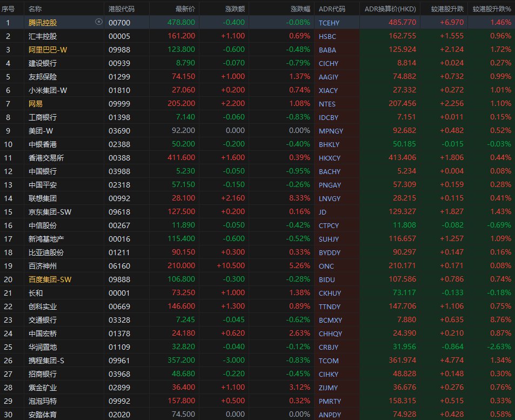Select the 招商银行 stock name

pyautogui.click(x=43, y=374)
